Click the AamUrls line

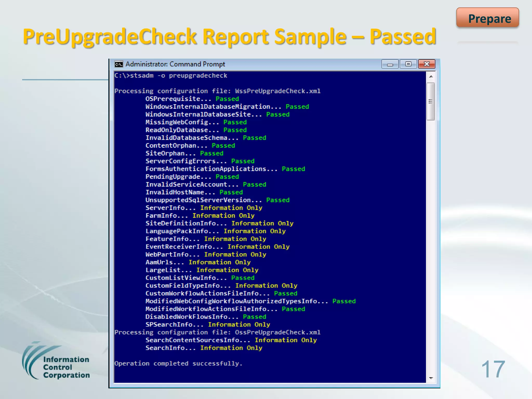(x=198, y=263)
